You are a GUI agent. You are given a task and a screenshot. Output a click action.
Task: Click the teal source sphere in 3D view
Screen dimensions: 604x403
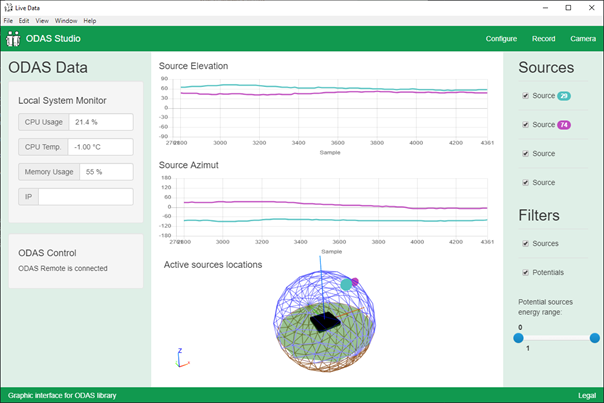[346, 284]
